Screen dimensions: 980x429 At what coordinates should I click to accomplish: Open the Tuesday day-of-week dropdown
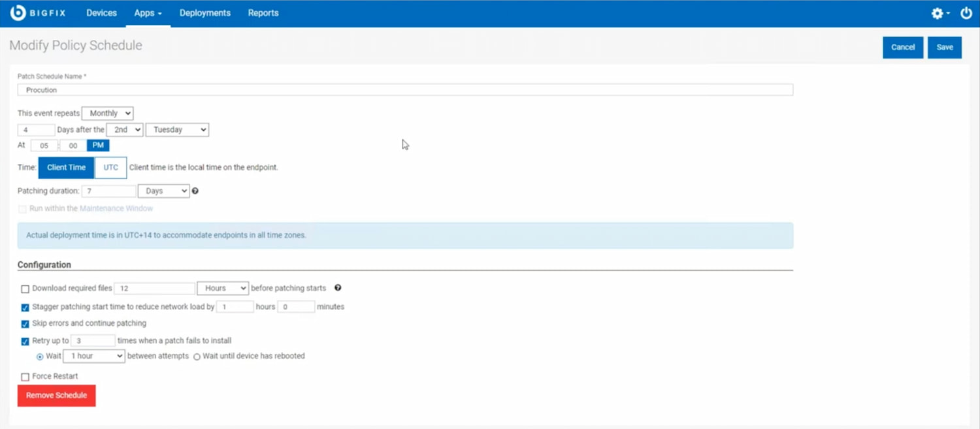click(176, 129)
